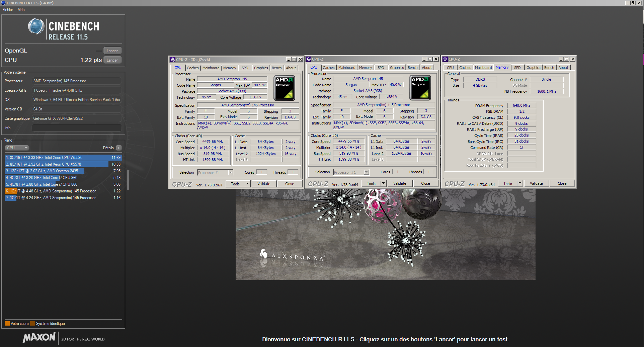Click the AMD Sempron logo in second CPU-Z window
The image size is (644, 347).
420,88
